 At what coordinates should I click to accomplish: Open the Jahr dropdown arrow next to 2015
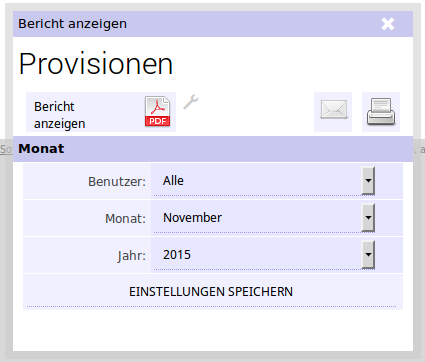pyautogui.click(x=368, y=255)
